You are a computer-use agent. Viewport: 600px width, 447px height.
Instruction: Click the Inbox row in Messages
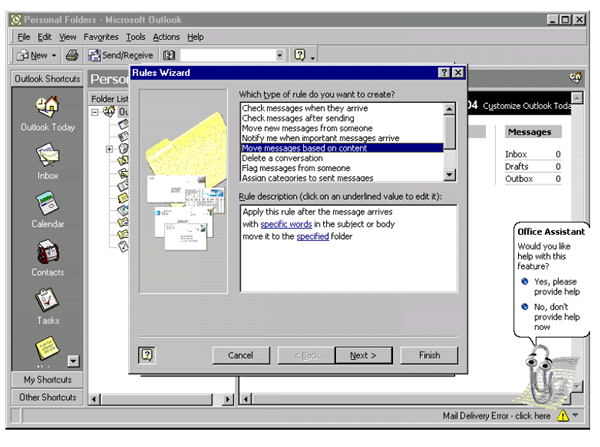pos(533,154)
